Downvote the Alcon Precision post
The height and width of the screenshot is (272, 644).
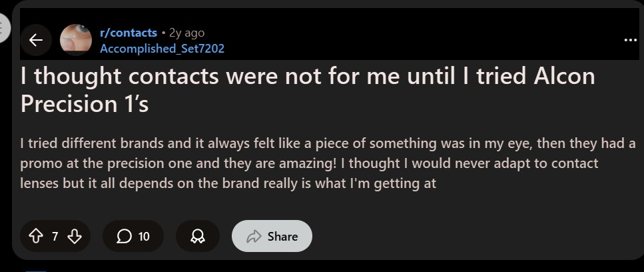click(75, 236)
